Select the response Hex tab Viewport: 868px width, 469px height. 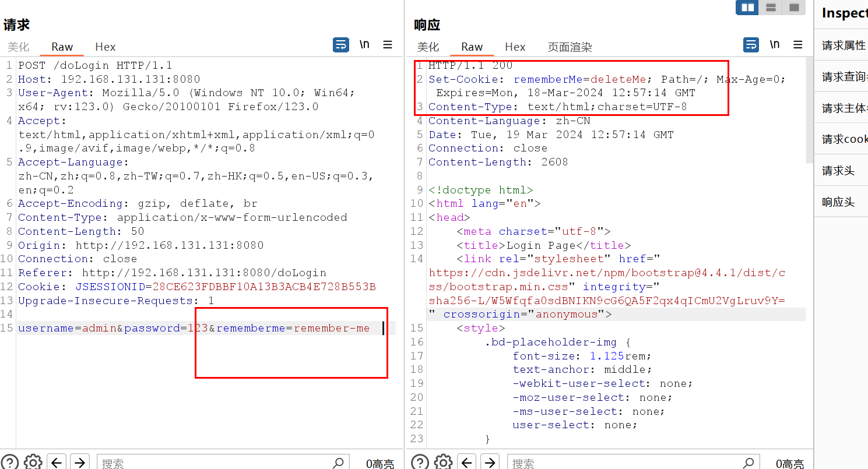(x=515, y=47)
